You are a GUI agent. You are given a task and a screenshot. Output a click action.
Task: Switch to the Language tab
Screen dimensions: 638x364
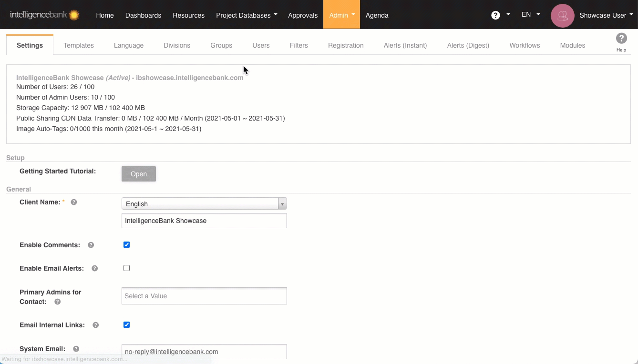click(x=129, y=45)
